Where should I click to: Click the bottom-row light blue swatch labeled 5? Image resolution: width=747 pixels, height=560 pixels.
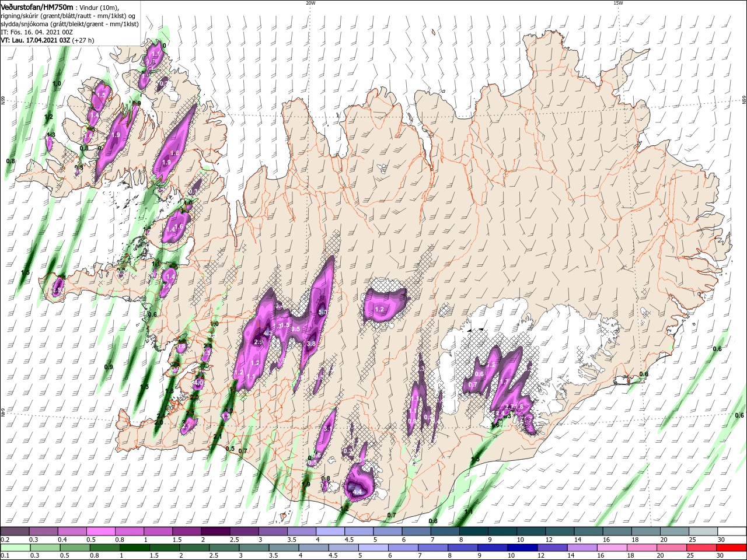tap(373, 548)
